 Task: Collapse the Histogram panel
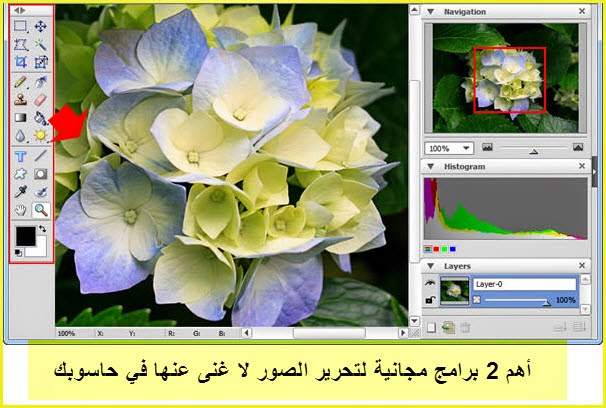[431, 166]
